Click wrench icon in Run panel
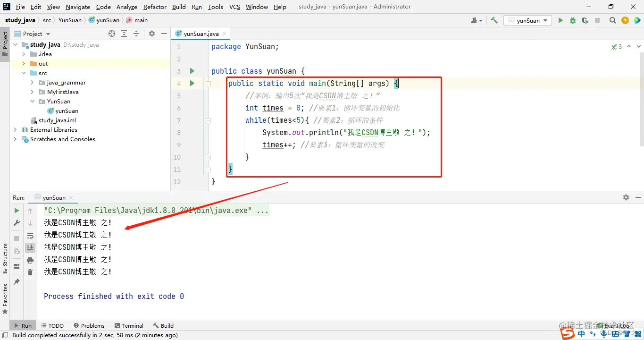Viewport: 644px width, 340px height. coord(17,223)
